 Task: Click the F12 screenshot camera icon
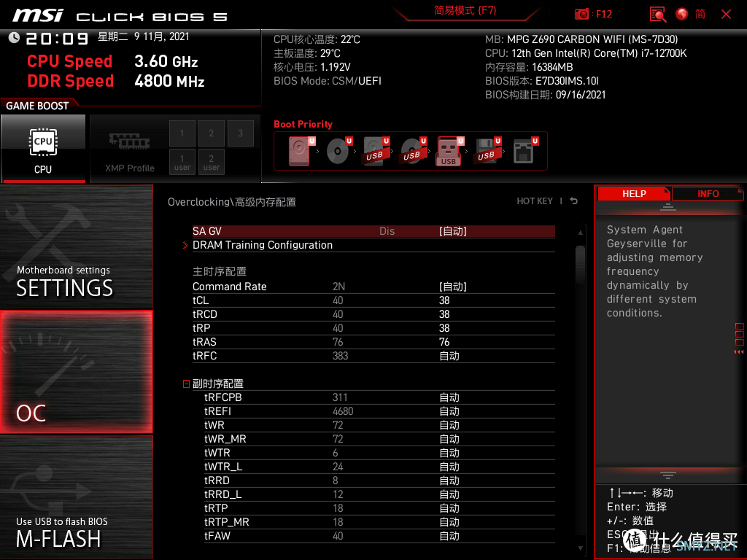[581, 14]
